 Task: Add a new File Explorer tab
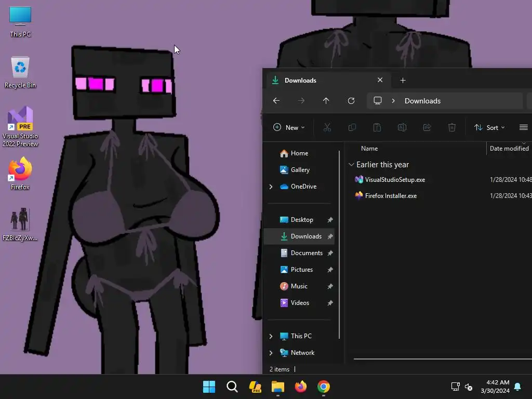tap(403, 81)
